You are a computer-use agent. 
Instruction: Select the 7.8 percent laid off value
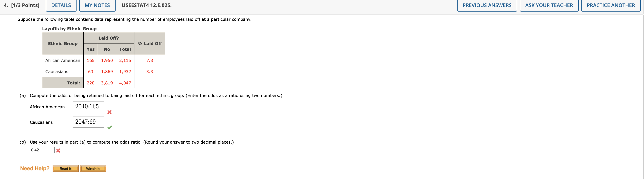point(149,60)
